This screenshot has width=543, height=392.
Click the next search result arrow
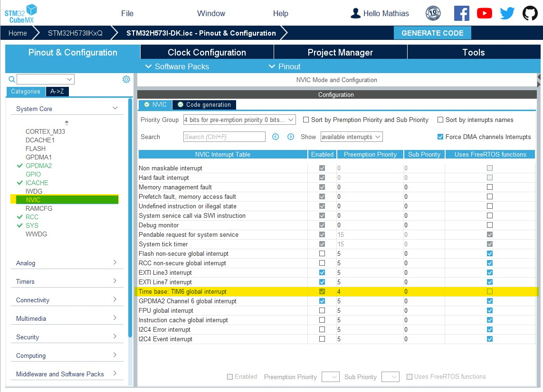click(x=291, y=137)
